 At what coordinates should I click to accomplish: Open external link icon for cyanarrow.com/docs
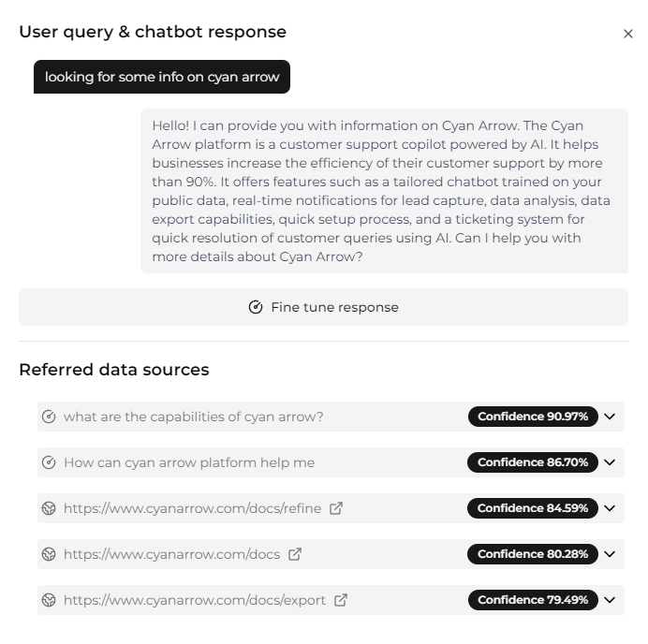coord(295,554)
